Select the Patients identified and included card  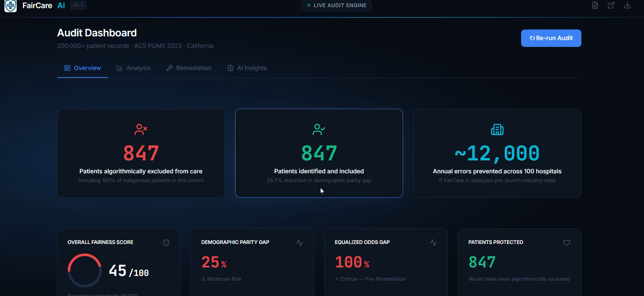(x=319, y=153)
